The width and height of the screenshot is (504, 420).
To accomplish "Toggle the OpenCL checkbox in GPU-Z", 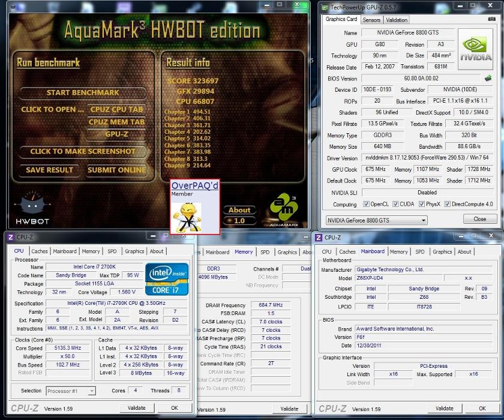I will pos(366,204).
